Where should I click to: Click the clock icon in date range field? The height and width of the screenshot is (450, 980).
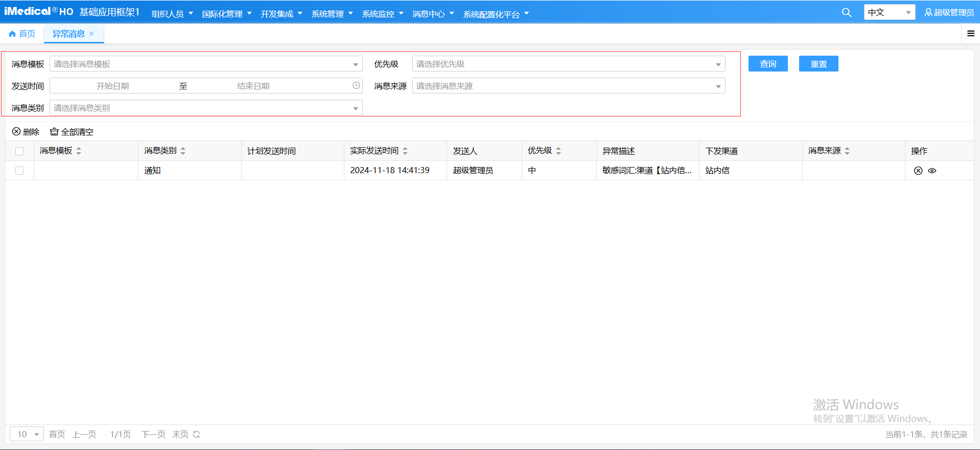[x=356, y=86]
